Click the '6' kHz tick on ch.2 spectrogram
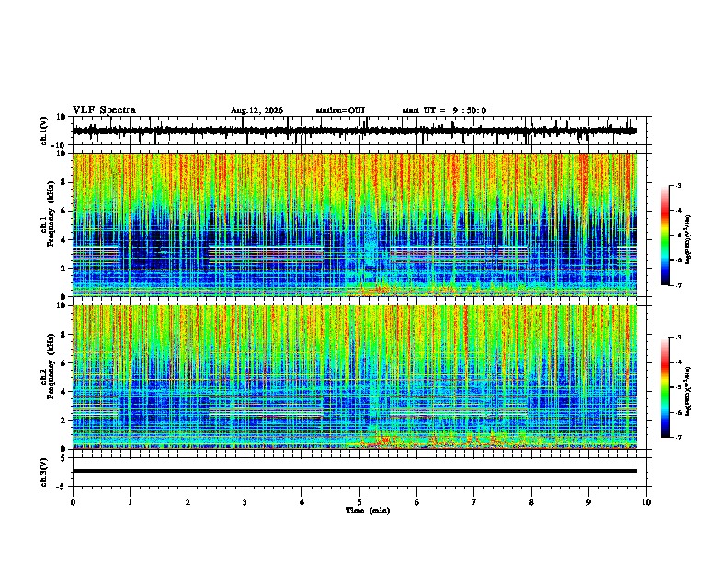Viewport: 728px width, 563px height. pos(63,363)
